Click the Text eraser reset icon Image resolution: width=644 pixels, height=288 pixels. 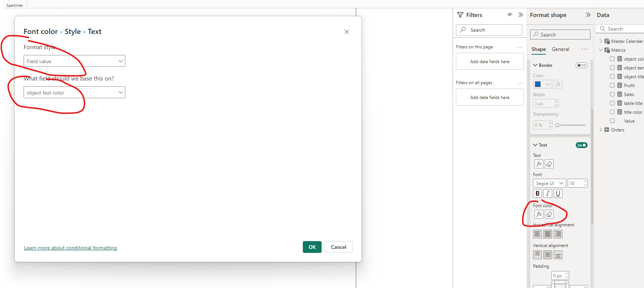tap(549, 164)
